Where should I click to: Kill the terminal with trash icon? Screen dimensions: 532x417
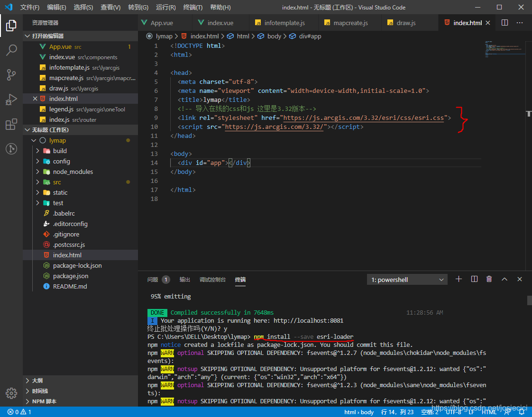[x=489, y=280]
